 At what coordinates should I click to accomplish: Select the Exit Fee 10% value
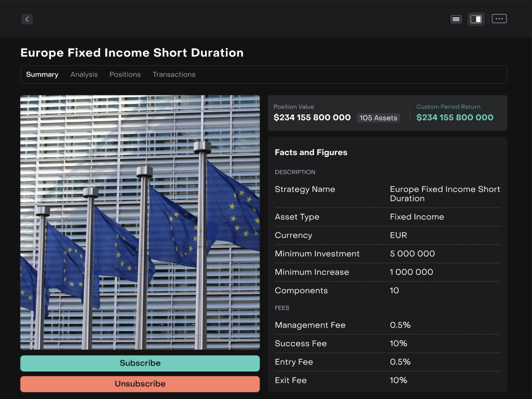(398, 380)
